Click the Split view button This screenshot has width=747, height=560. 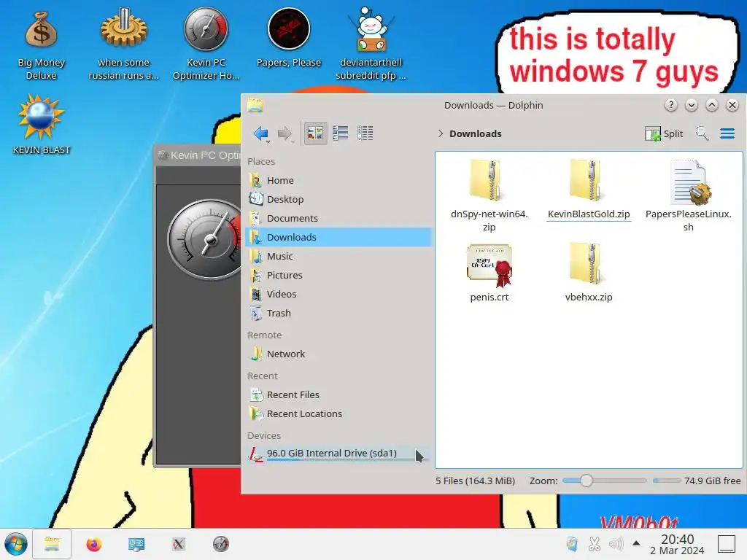click(x=664, y=134)
